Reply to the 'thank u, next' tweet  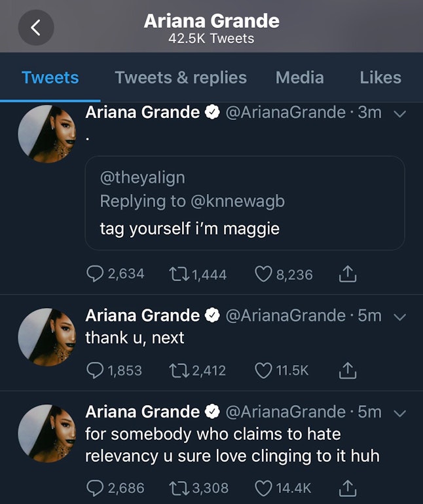tap(96, 370)
